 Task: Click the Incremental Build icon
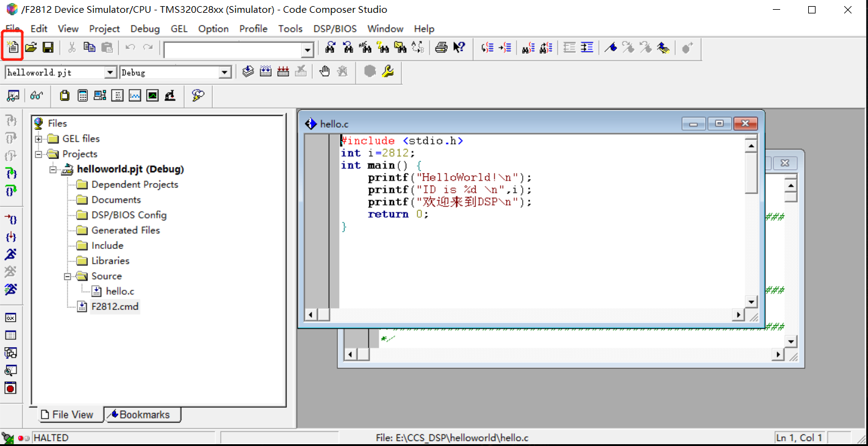(265, 72)
